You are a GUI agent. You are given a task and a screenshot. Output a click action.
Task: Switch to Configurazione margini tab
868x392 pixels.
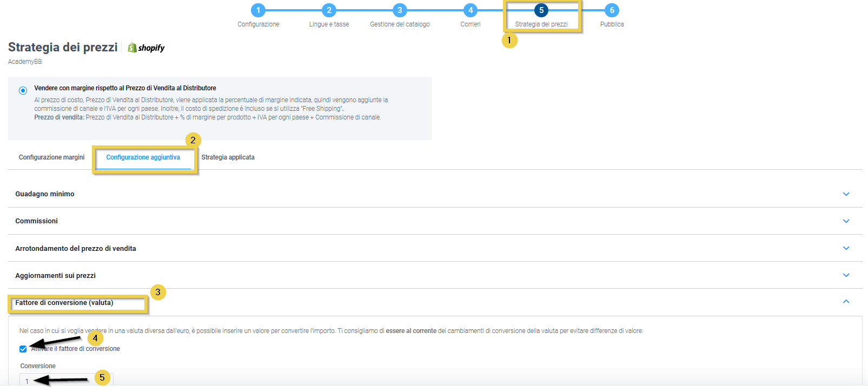click(x=51, y=157)
